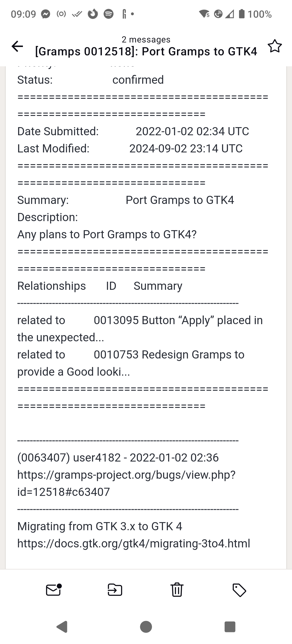
Task: Tap the Firefox notification icon
Action: (x=93, y=14)
